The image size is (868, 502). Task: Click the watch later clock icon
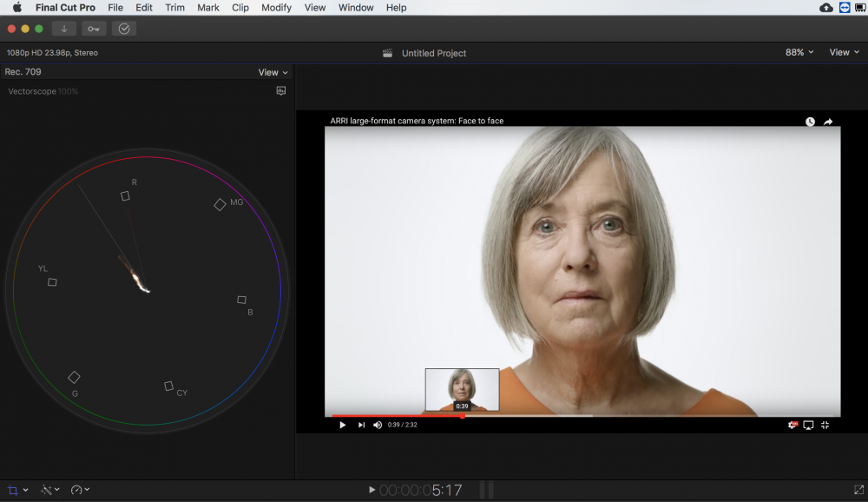coord(810,122)
